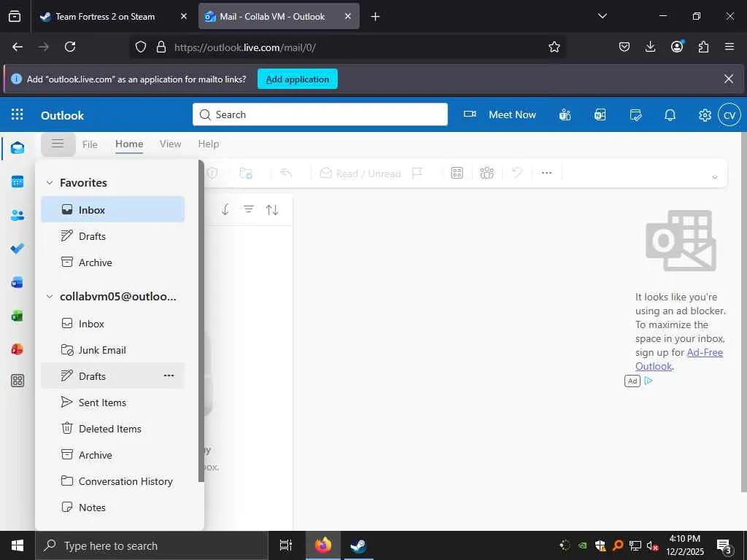Open Mail in the left app rail
747x560 pixels.
18,148
